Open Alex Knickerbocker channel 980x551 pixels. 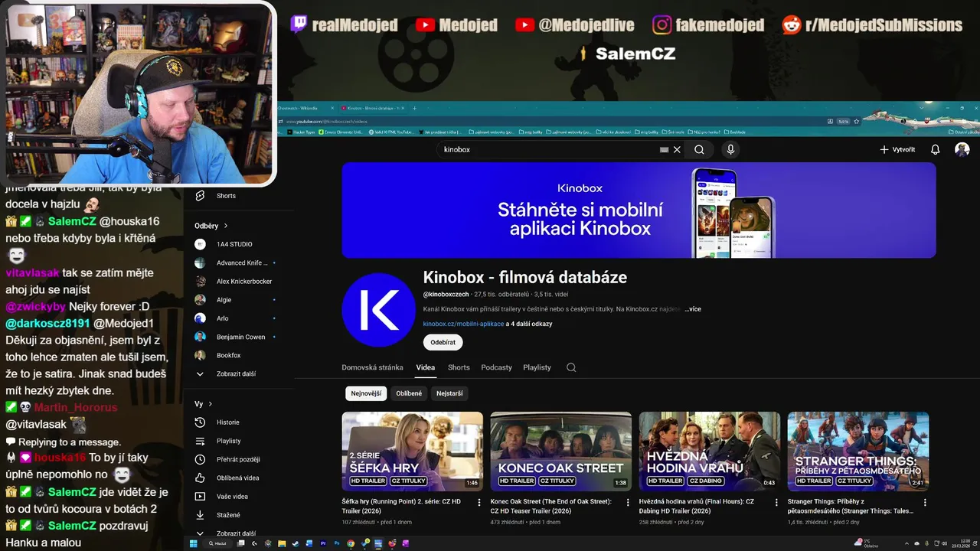click(244, 281)
